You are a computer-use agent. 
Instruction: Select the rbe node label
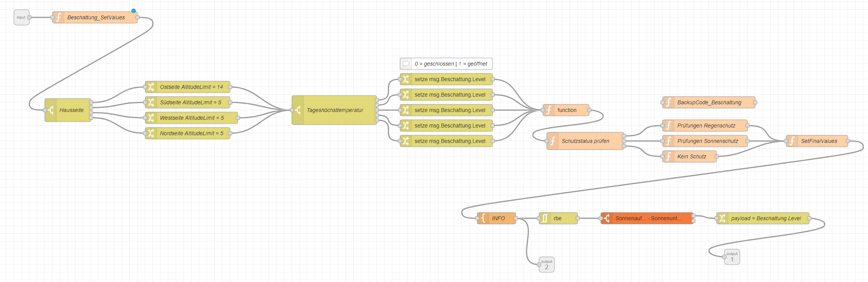click(x=558, y=218)
